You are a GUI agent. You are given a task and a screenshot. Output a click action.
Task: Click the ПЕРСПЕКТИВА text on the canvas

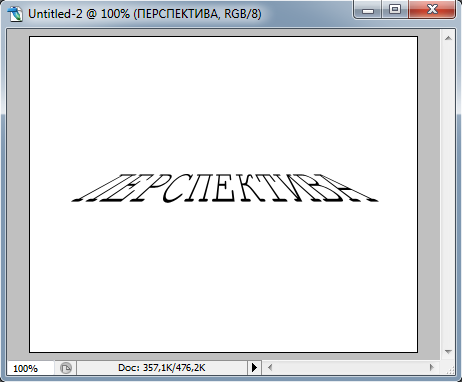[x=225, y=188]
